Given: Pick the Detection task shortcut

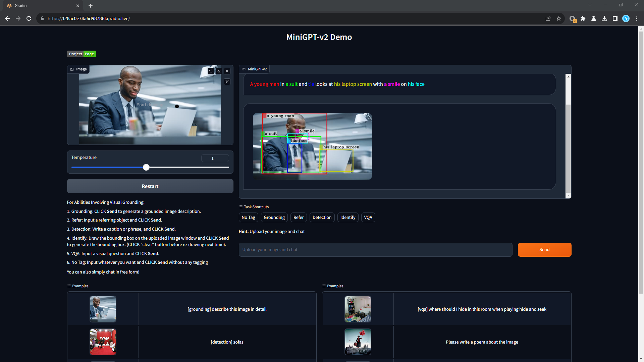Looking at the screenshot, I should [x=322, y=217].
